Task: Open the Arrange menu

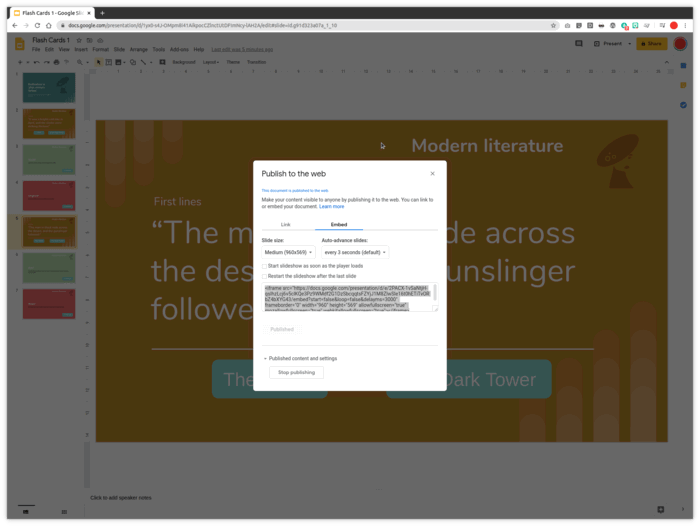Action: tap(138, 50)
